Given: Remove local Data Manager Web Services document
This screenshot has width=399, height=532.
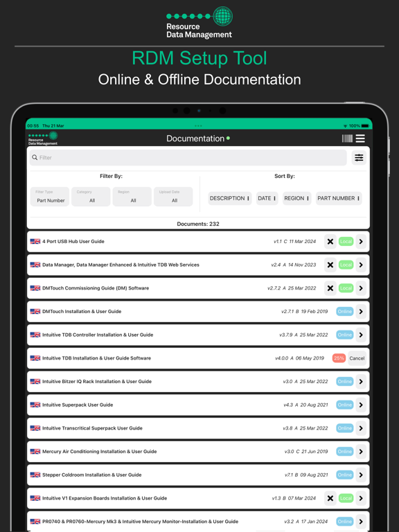Looking at the screenshot, I should tap(330, 265).
